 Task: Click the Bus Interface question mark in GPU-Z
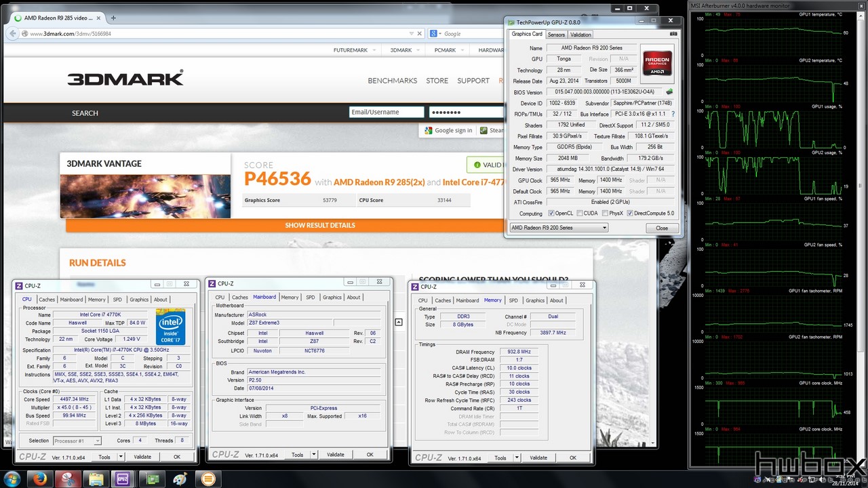pos(673,114)
